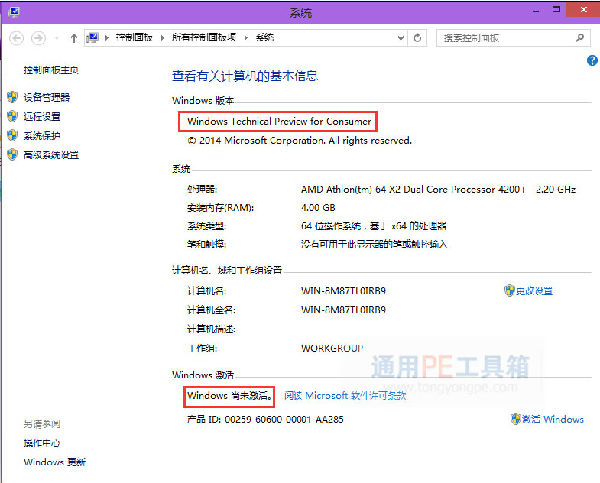Select full computer name value beside 计算机全名
600x483 pixels.
coord(343,310)
